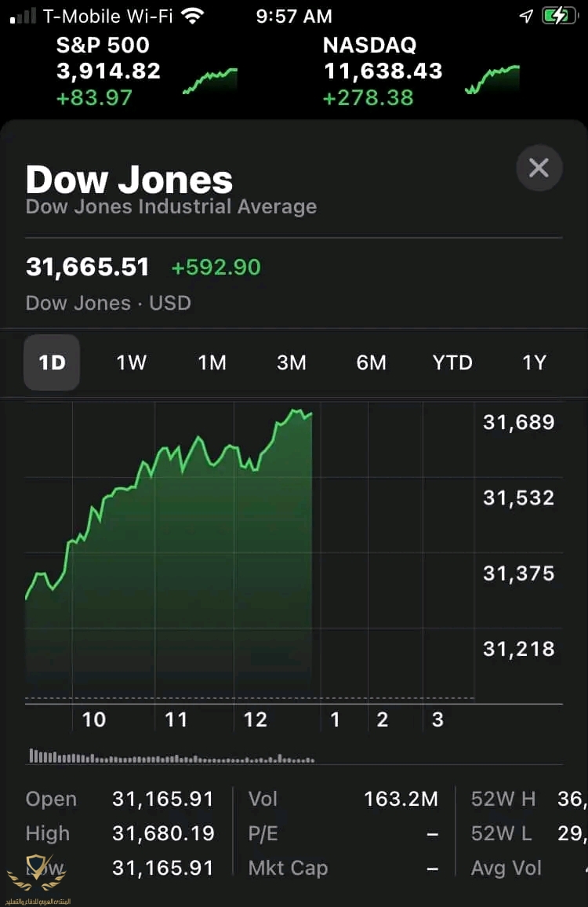Viewport: 588px width, 907px height.
Task: Switch chart to 1M range
Action: [212, 362]
